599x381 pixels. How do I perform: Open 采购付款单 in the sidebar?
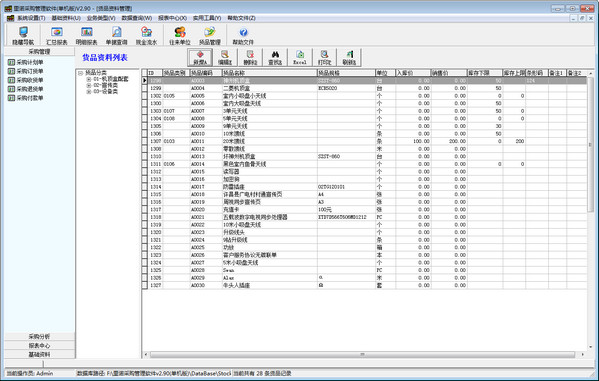coord(26,98)
